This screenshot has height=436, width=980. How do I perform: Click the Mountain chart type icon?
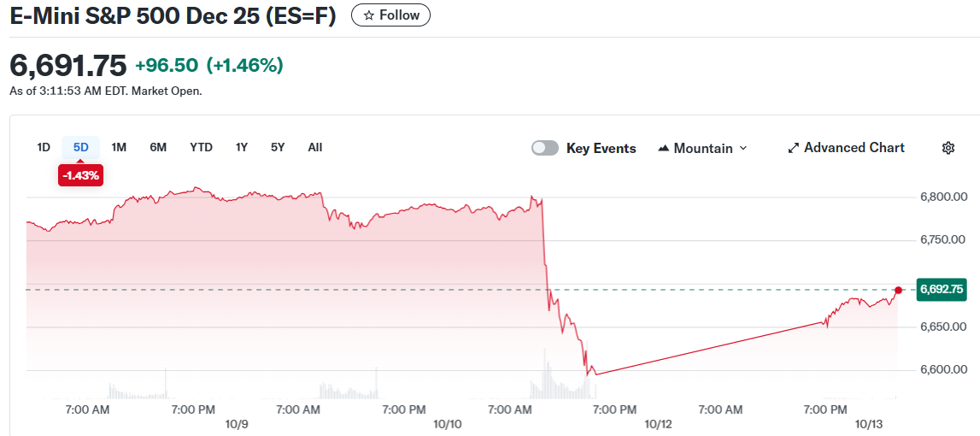click(x=663, y=148)
